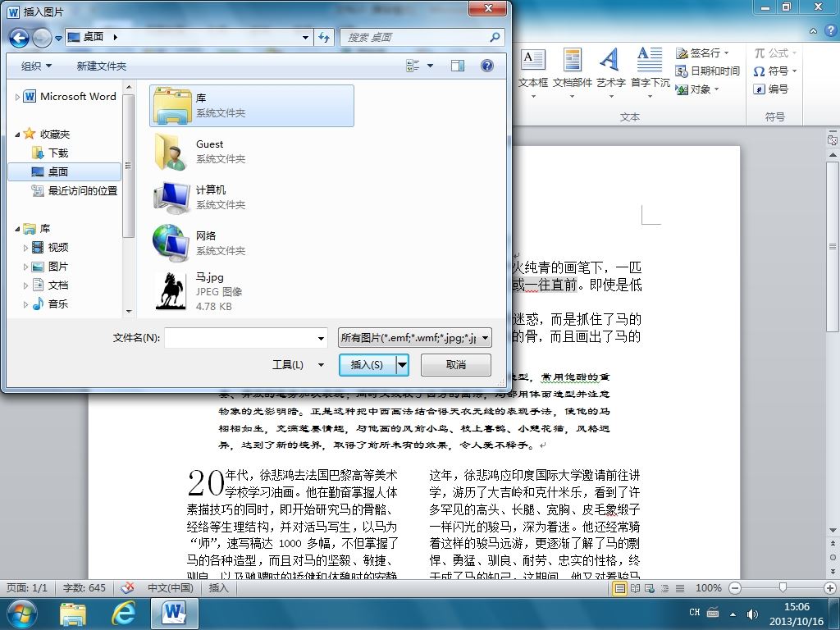Open dialog help question mark
Screen dimensions: 840x630
click(487, 66)
